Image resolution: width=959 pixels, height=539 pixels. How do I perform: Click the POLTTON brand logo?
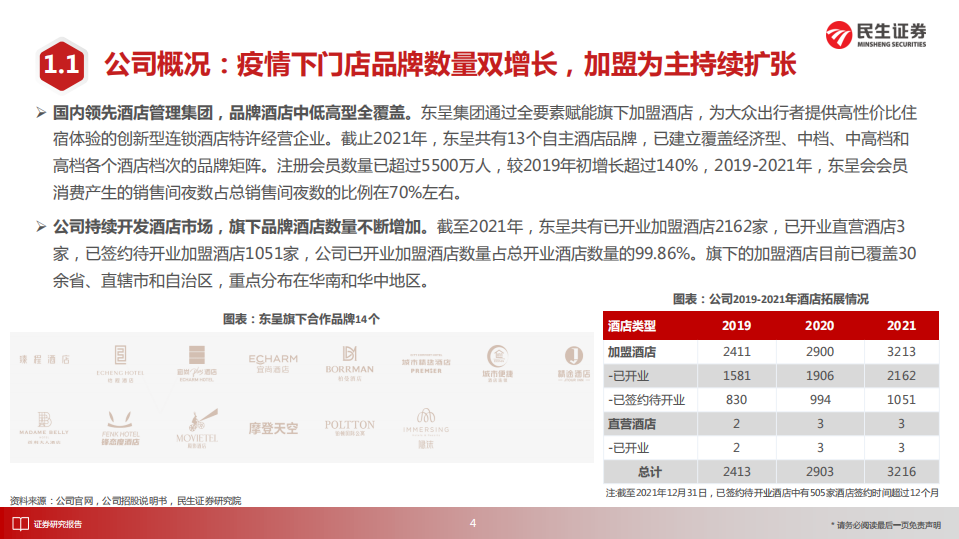349,428
